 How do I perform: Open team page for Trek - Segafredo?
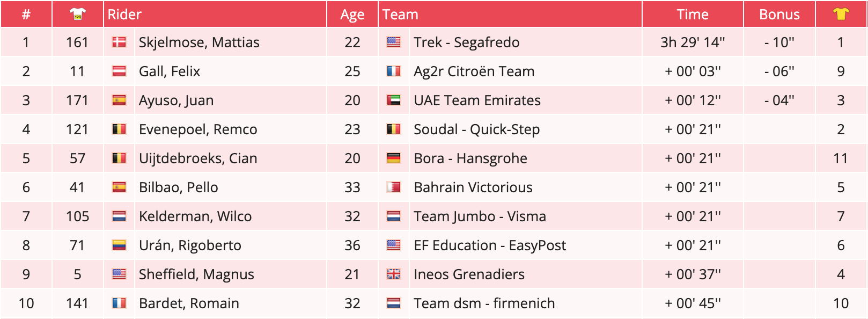click(x=466, y=42)
